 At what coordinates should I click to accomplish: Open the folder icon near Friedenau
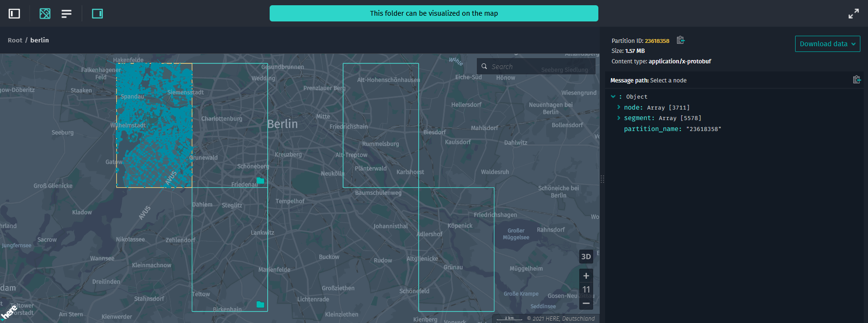tap(261, 181)
